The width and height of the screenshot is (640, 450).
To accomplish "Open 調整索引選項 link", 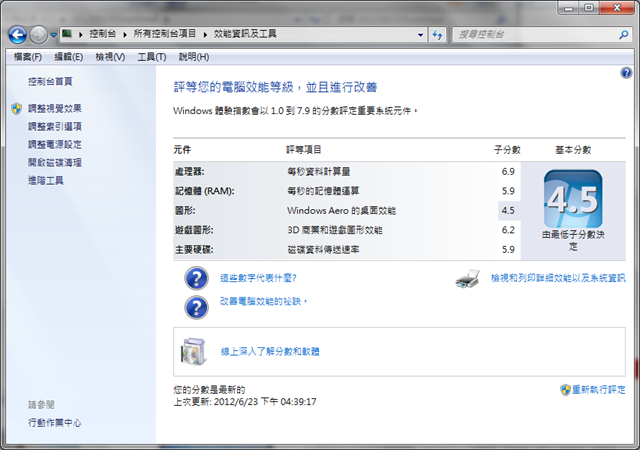I will pos(55,127).
